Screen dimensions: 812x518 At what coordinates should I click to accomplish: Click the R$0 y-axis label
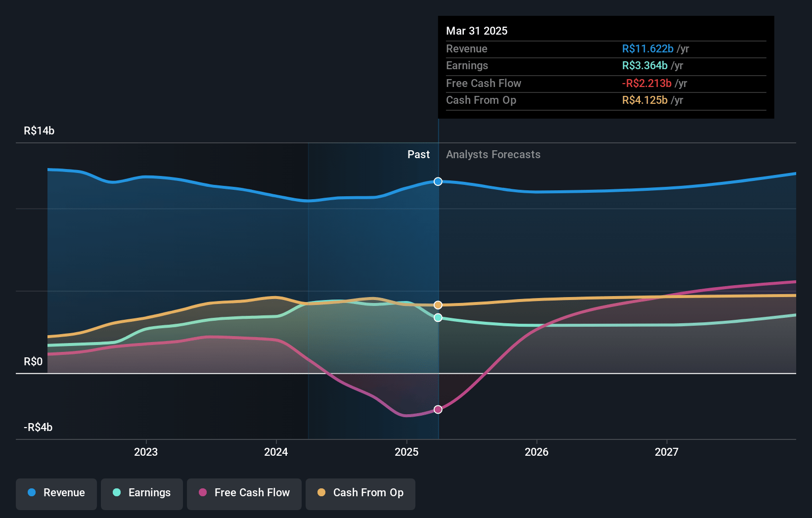click(33, 361)
